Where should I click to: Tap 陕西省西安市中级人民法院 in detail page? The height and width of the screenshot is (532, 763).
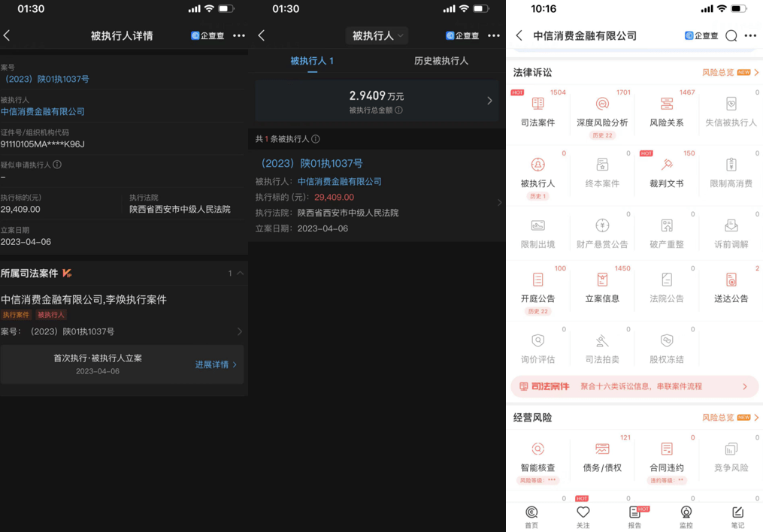[180, 209]
